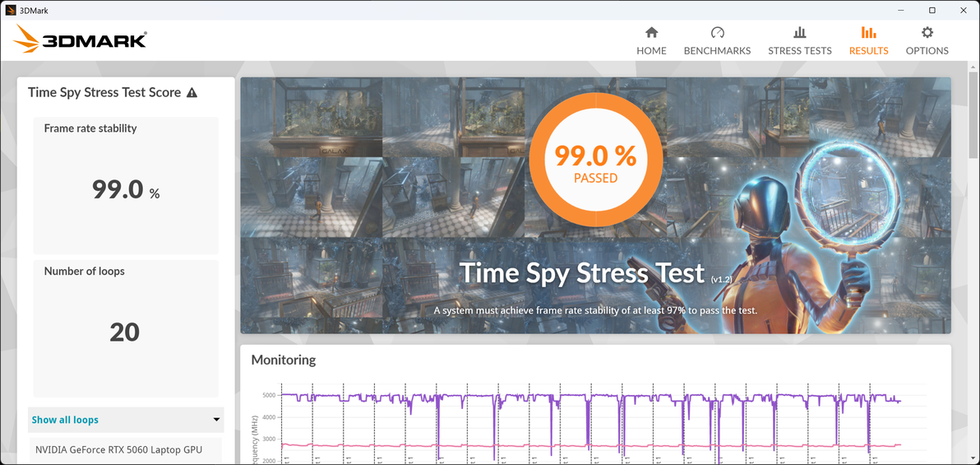Maximize the 3DMark window
The image size is (980, 465).
[x=931, y=10]
